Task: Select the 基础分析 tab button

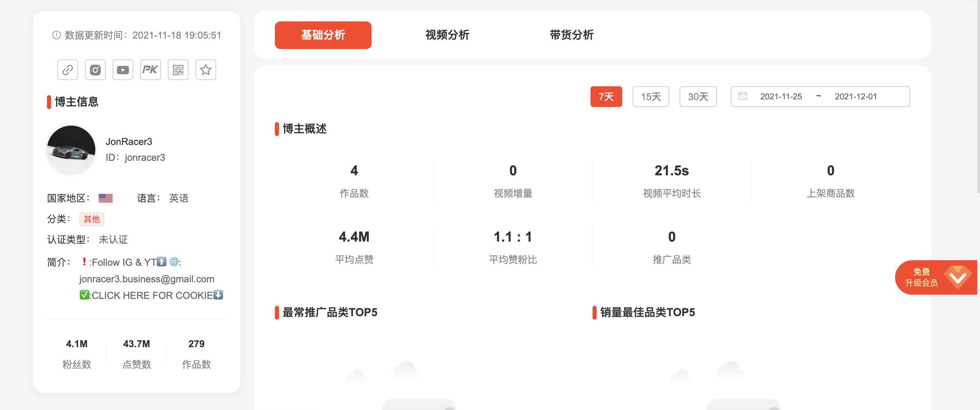Action: [323, 35]
